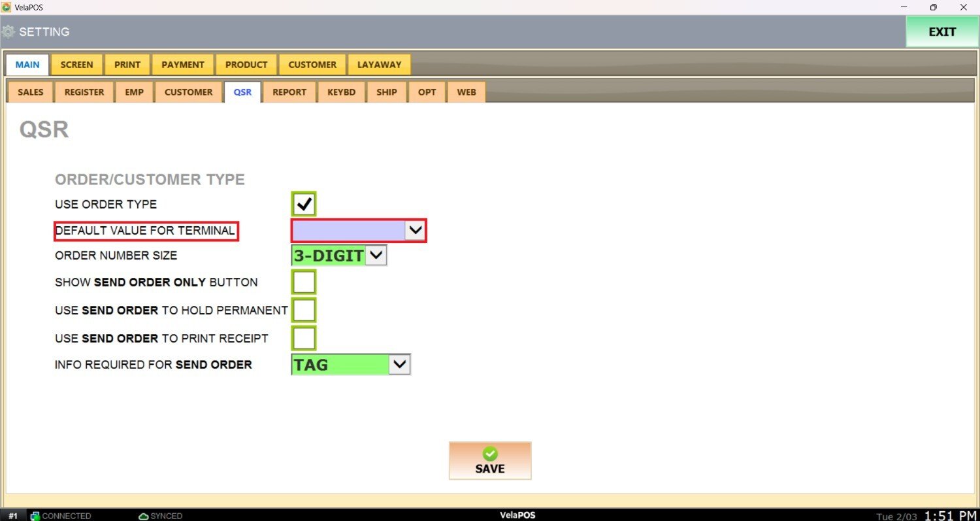Uncheck the Use Order Type checkbox
Viewport: 980px width, 521px height.
pyautogui.click(x=304, y=204)
